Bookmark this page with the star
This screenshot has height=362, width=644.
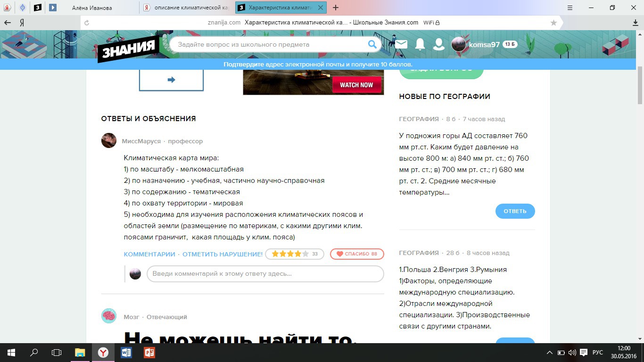click(553, 23)
